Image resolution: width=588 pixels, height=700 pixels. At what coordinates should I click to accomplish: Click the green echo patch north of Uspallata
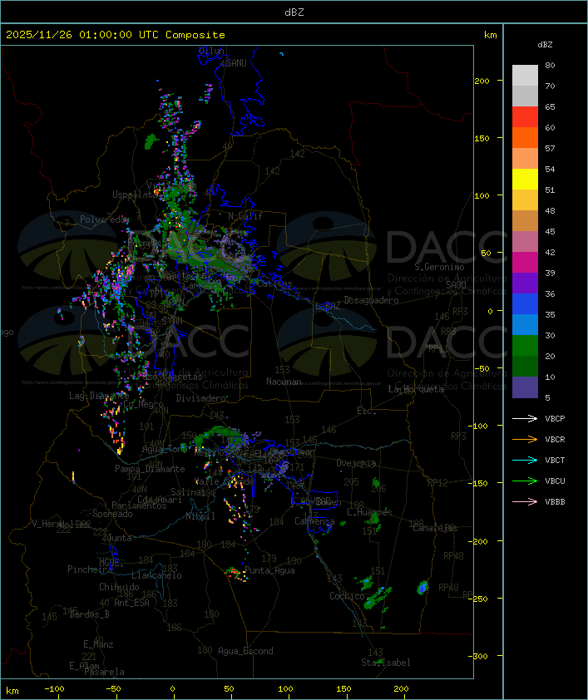click(151, 141)
